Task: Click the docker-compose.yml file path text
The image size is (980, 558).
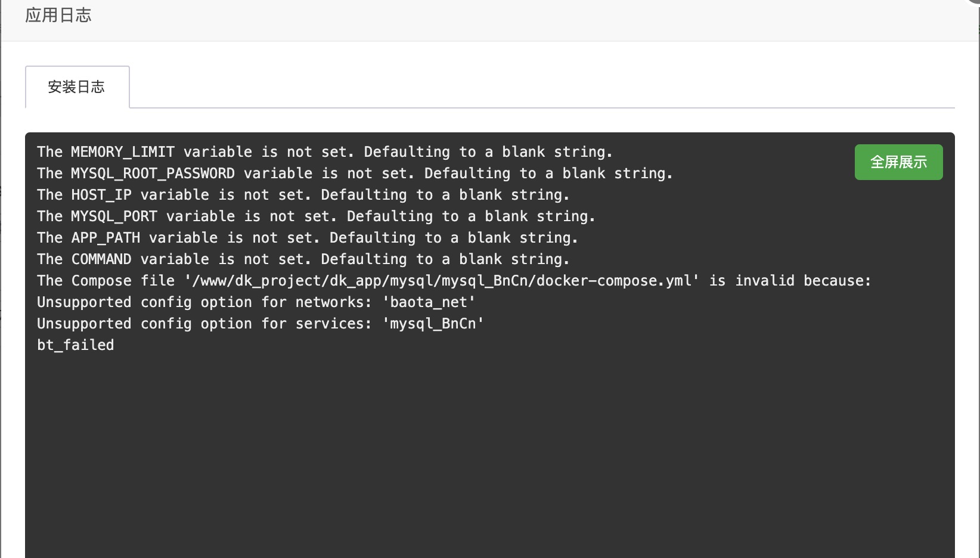Action: coord(442,281)
